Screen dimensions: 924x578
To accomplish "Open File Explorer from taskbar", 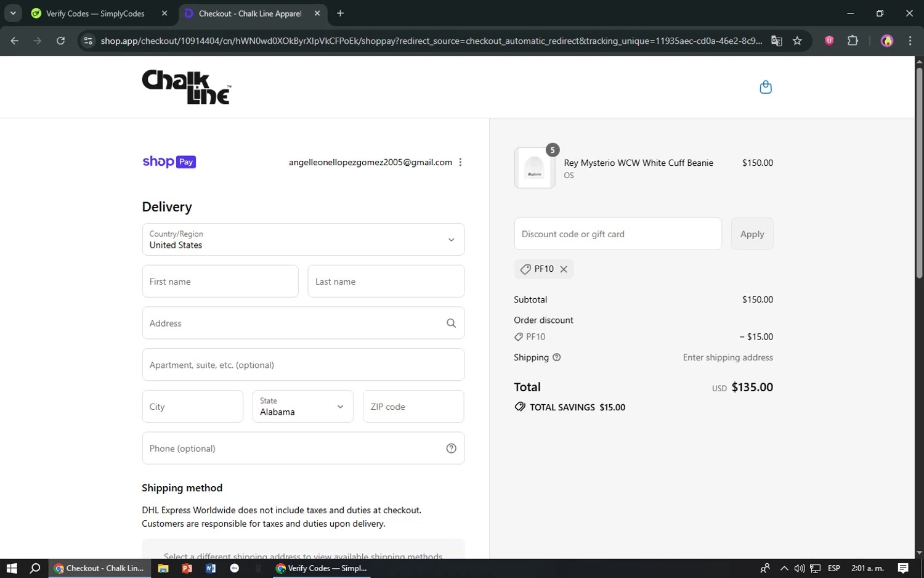I will coord(163,568).
